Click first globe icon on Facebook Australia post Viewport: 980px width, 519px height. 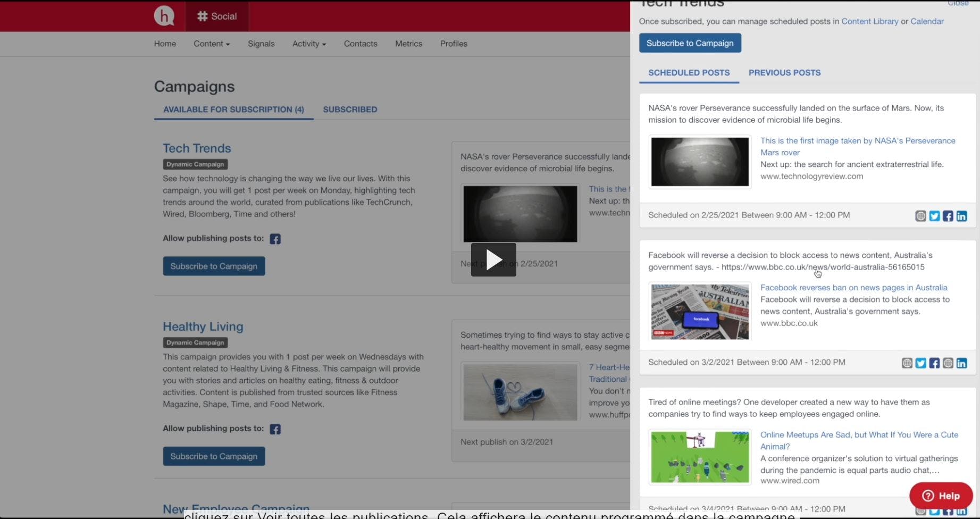coord(907,363)
